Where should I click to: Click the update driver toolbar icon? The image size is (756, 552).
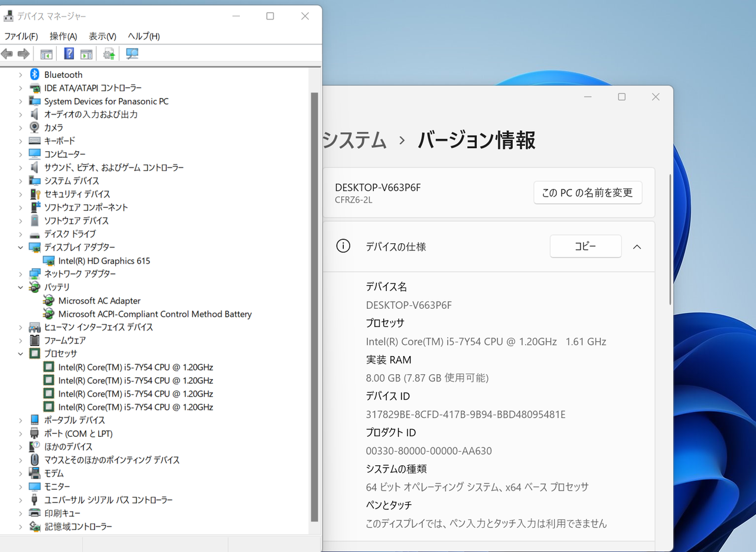click(109, 54)
